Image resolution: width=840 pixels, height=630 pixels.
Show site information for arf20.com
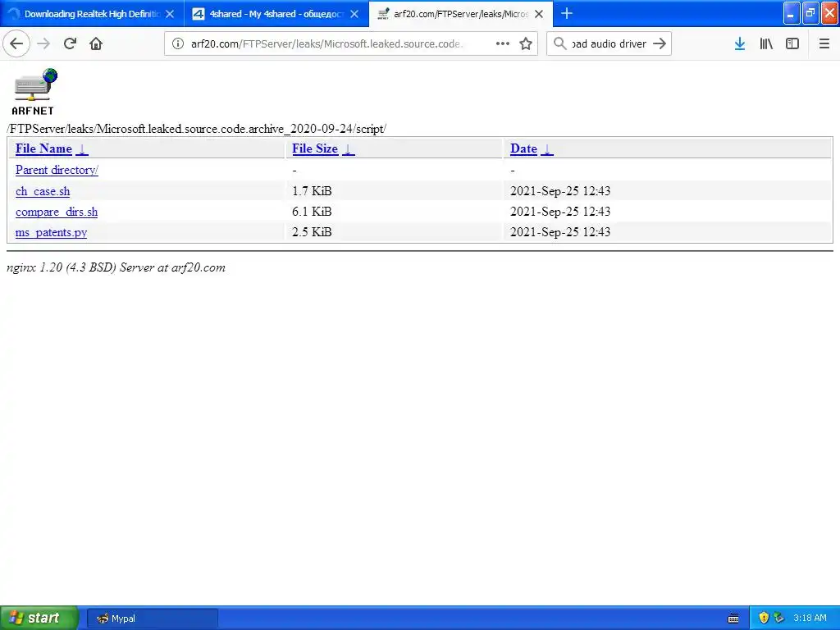pos(177,44)
